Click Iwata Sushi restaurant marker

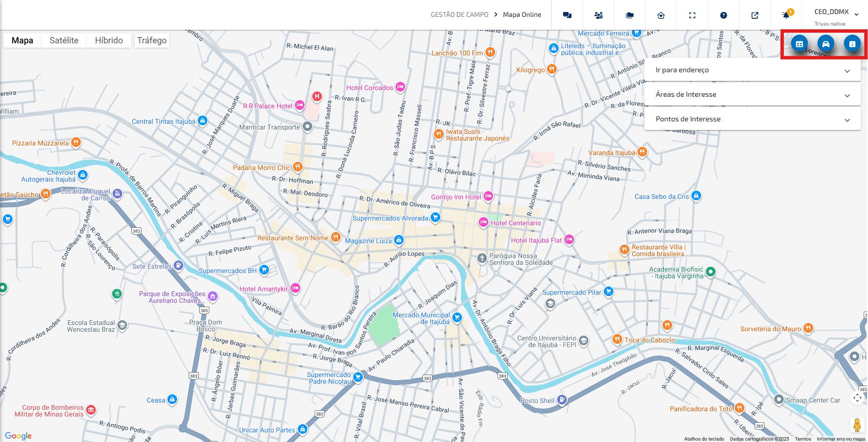pos(438,134)
